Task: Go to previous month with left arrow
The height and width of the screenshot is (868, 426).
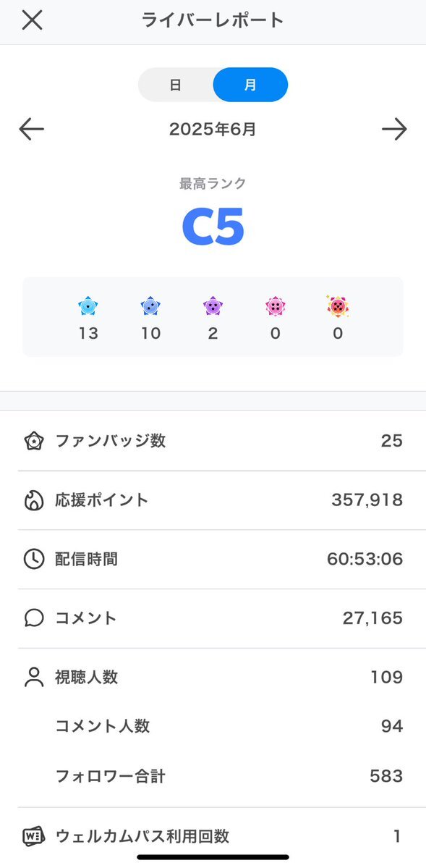Action: point(32,129)
